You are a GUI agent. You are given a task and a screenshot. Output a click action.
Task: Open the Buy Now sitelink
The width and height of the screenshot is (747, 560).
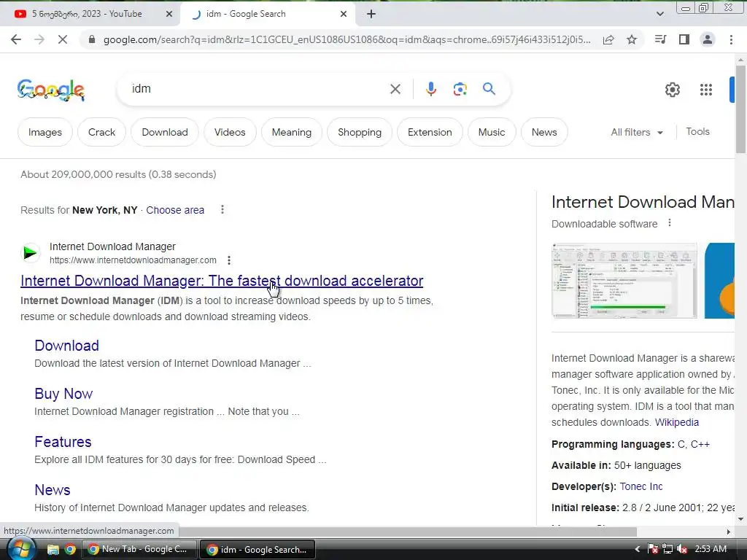[63, 394]
